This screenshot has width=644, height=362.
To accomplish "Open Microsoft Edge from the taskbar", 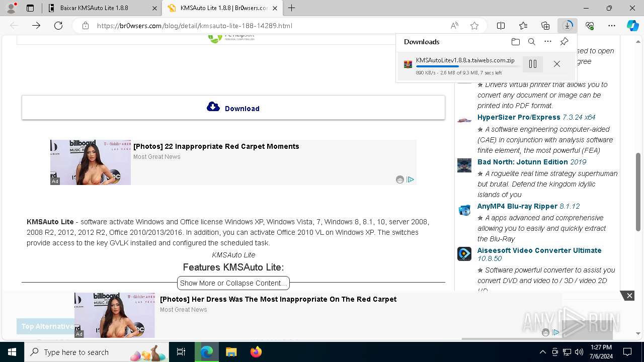I will click(207, 352).
